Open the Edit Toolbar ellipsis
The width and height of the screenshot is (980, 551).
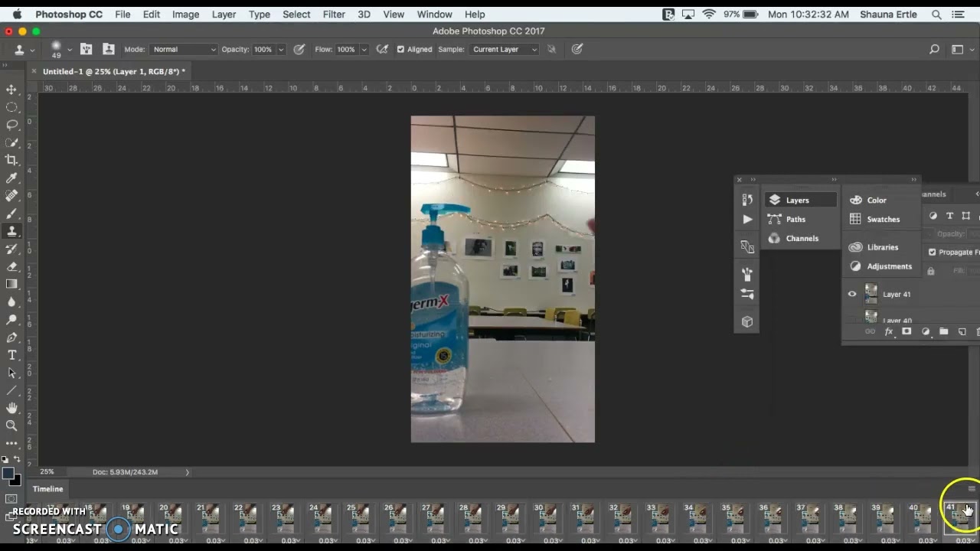click(x=11, y=443)
